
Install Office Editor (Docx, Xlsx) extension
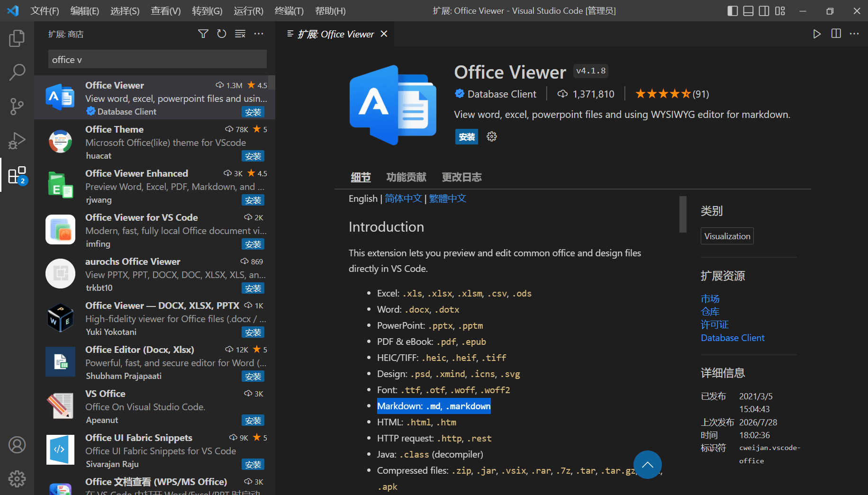click(253, 377)
